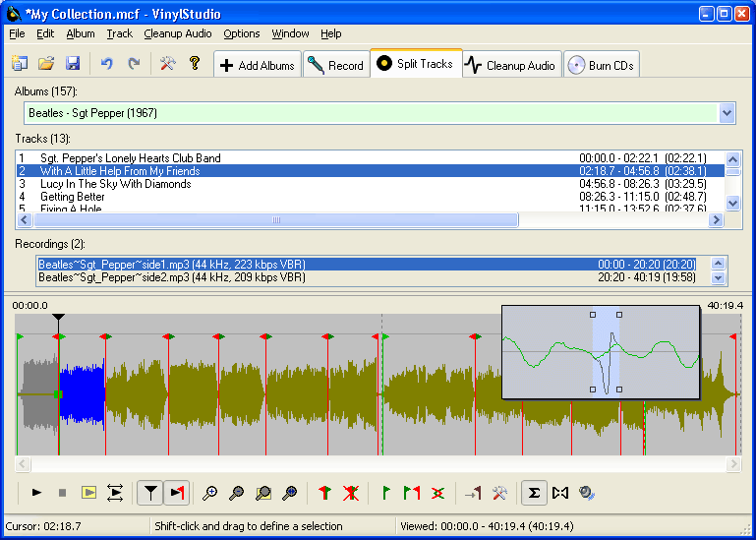Screen dimensions: 756x540
Task: Click the bowtie-shaped waveform icon
Action: (560, 493)
